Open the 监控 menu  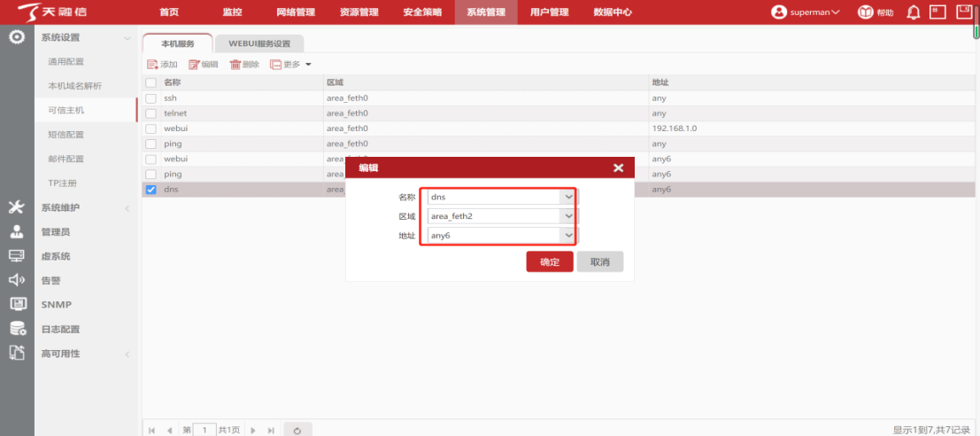pyautogui.click(x=233, y=12)
